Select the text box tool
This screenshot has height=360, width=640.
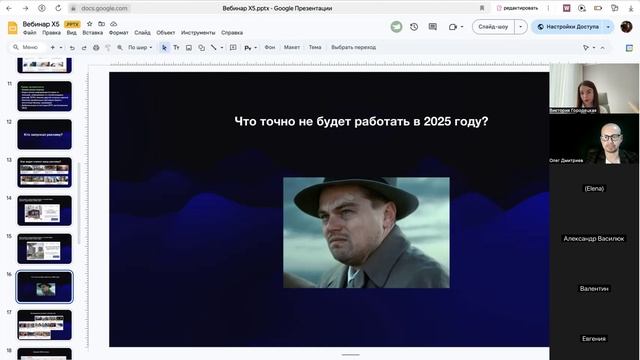176,48
